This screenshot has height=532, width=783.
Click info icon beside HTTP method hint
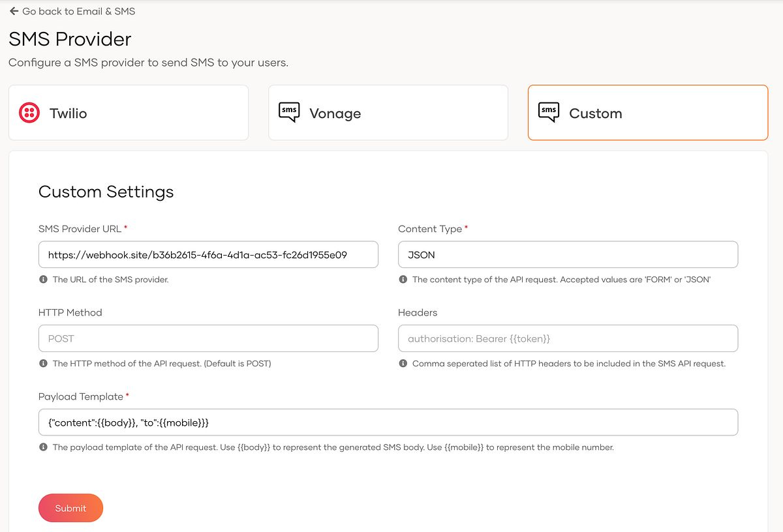click(43, 363)
